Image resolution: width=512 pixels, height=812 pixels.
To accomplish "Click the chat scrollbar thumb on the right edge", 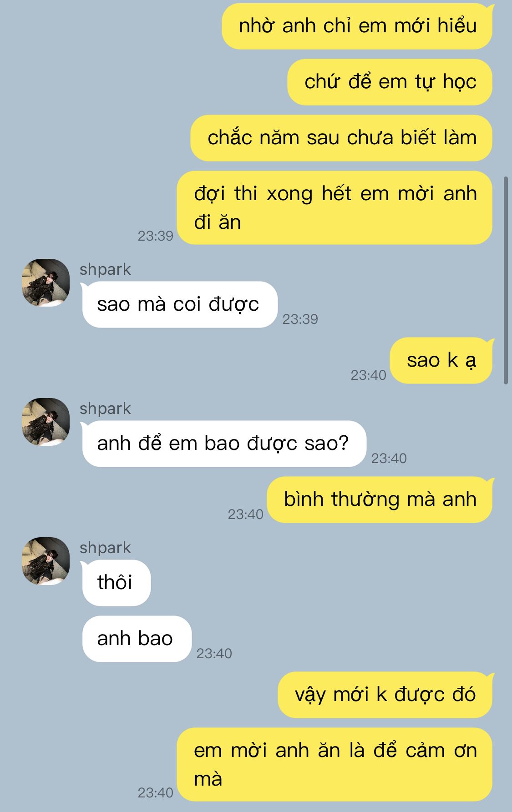I will pyautogui.click(x=506, y=280).
